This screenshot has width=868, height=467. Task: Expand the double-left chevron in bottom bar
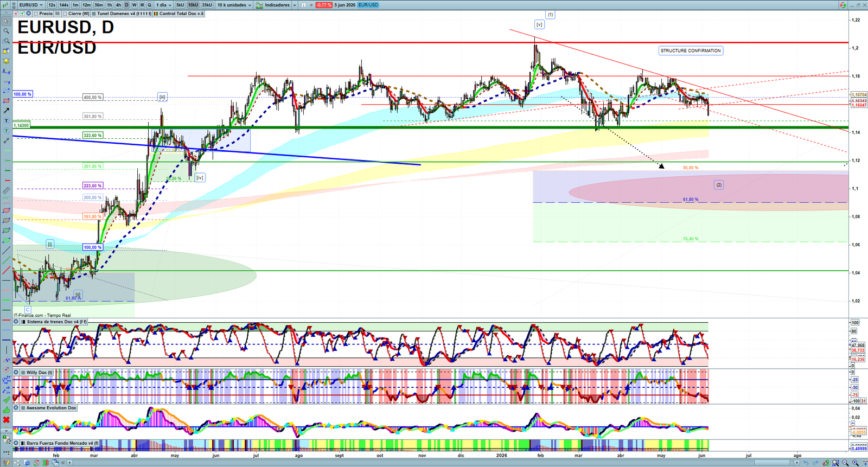(63, 463)
